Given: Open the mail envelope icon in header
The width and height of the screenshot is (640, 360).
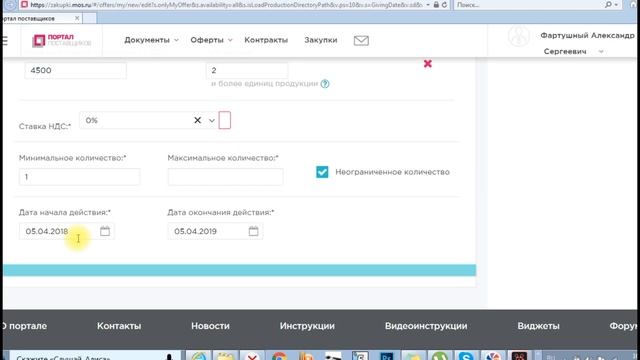Looking at the screenshot, I should (361, 40).
